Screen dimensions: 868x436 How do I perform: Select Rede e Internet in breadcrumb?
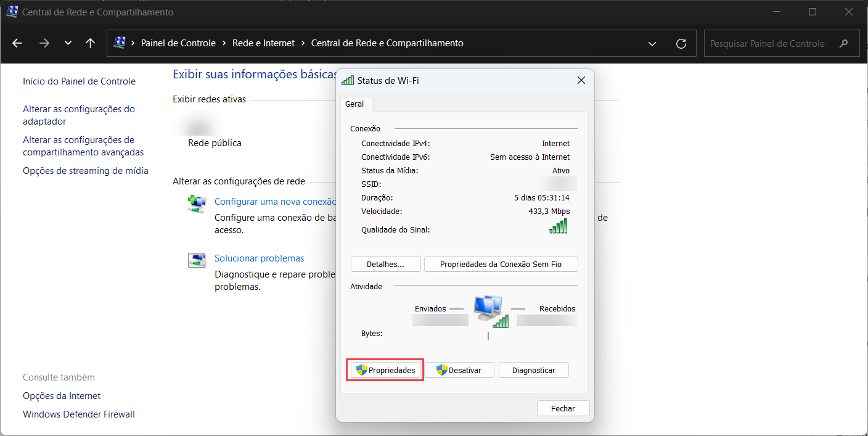(263, 43)
